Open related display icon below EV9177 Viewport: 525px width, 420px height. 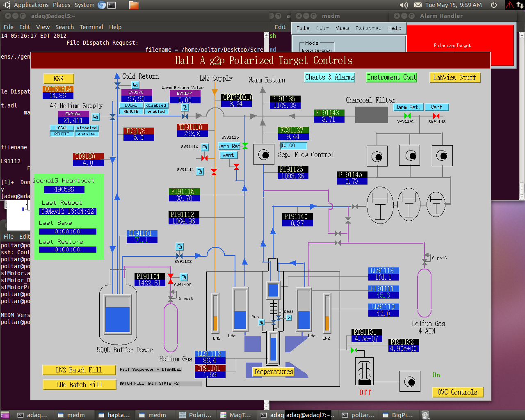tap(185, 107)
